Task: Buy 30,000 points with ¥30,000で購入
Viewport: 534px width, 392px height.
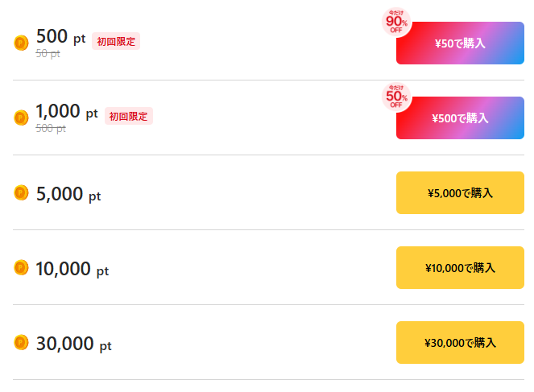Action: click(x=460, y=343)
